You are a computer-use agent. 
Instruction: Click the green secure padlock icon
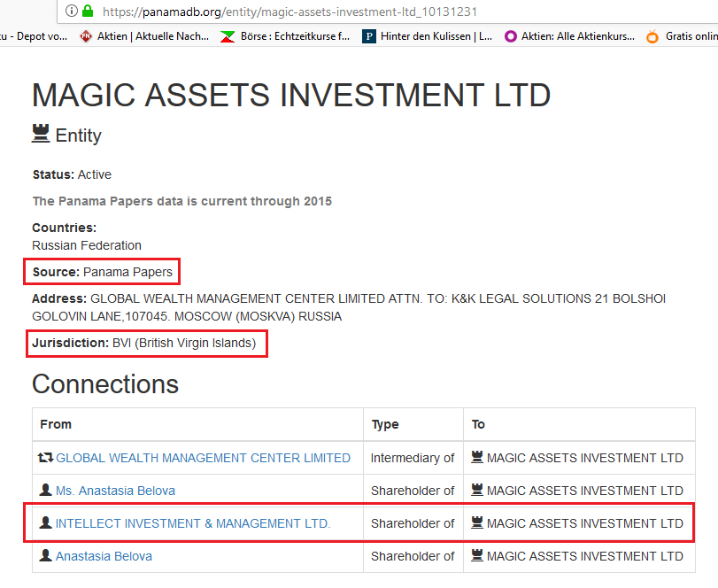pyautogui.click(x=88, y=11)
